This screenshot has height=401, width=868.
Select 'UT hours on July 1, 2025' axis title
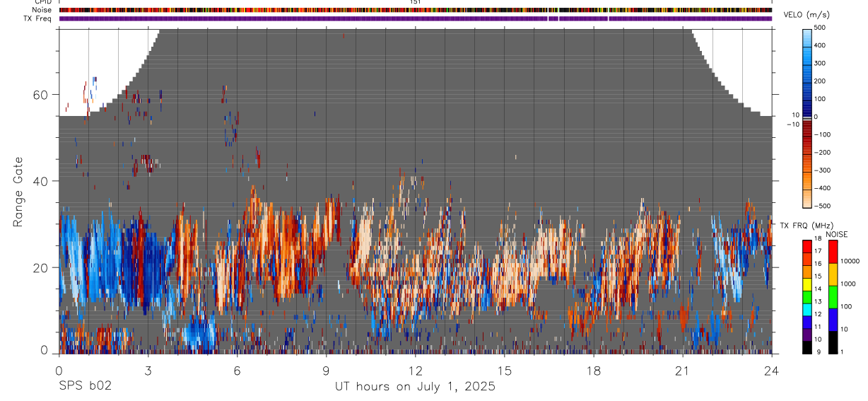(x=415, y=386)
